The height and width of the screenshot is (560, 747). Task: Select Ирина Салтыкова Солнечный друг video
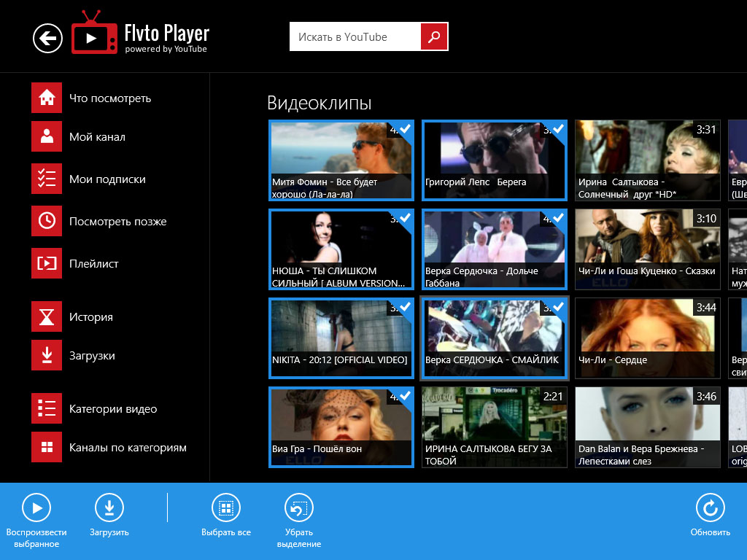(648, 160)
